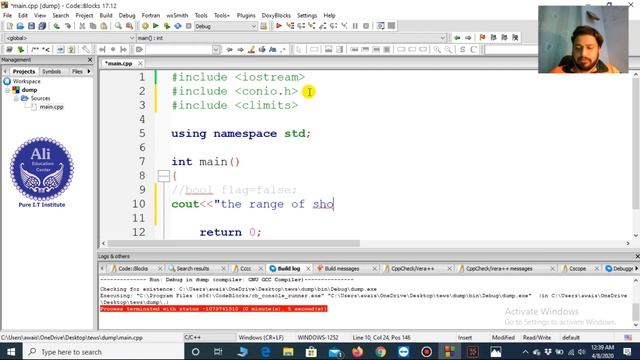Click the Step into debug icon
The height and width of the screenshot is (360, 640).
coord(312,26)
